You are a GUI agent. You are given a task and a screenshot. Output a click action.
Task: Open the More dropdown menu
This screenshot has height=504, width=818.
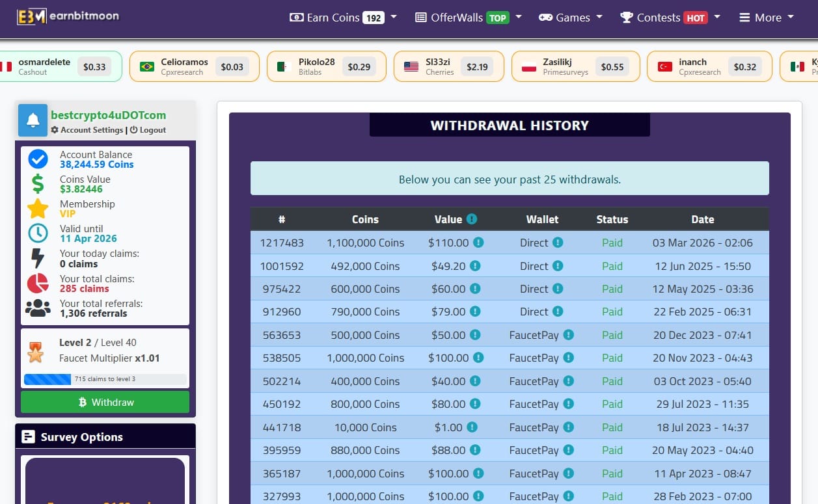[x=766, y=18]
